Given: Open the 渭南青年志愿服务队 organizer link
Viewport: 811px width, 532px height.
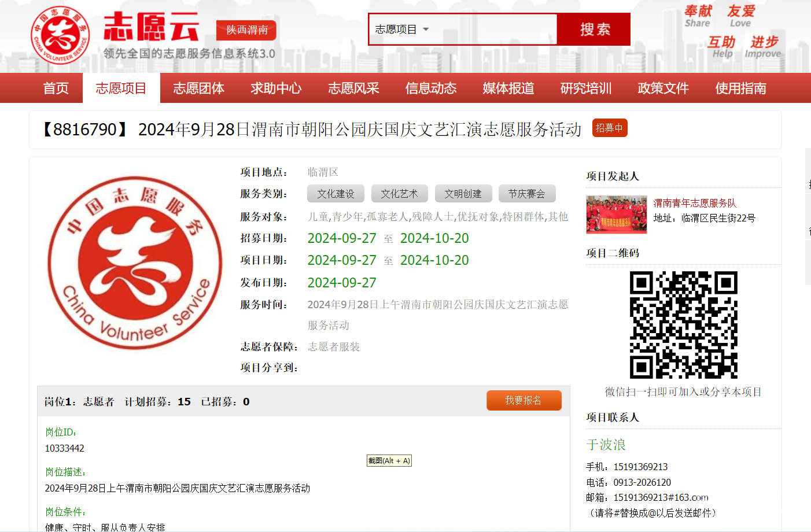Looking at the screenshot, I should (695, 203).
